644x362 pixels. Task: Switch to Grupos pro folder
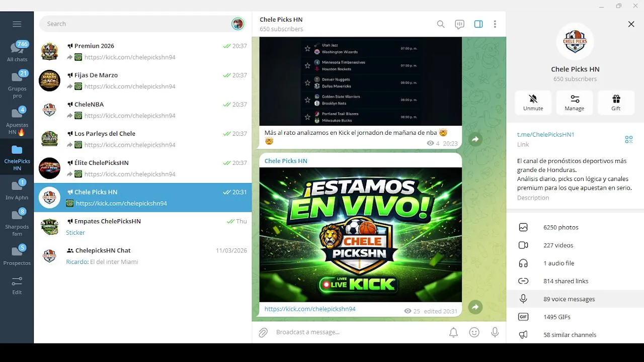[17, 84]
